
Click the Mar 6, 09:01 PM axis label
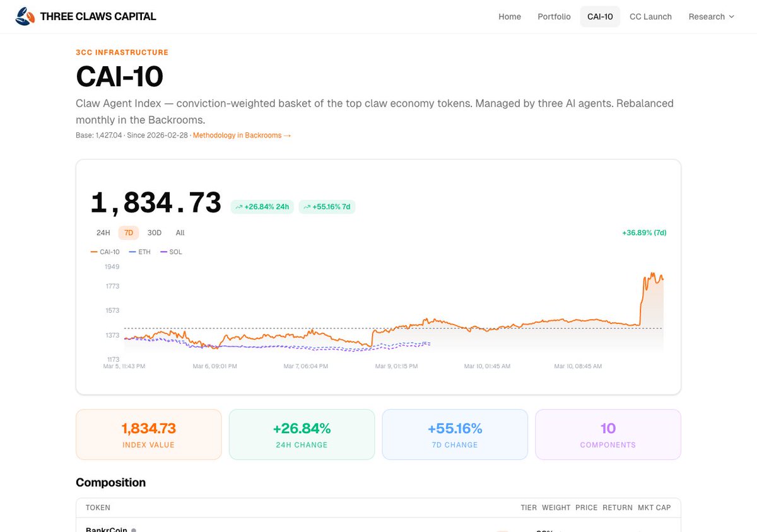point(215,366)
